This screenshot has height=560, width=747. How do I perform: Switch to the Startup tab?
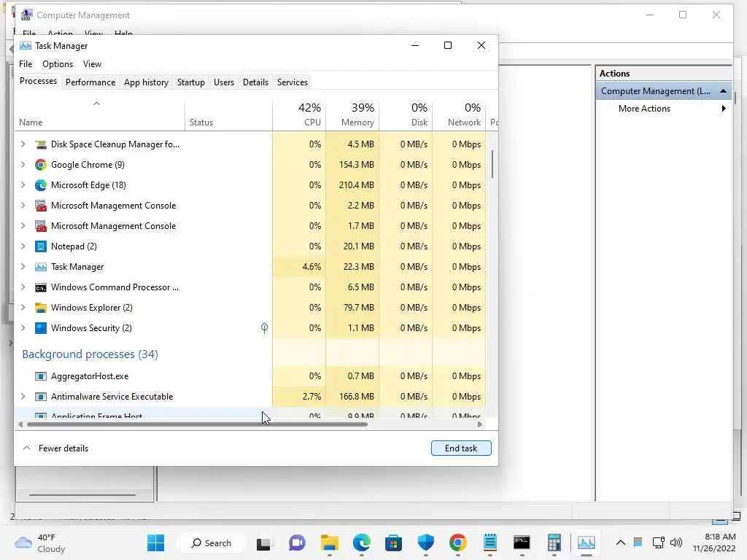point(191,82)
